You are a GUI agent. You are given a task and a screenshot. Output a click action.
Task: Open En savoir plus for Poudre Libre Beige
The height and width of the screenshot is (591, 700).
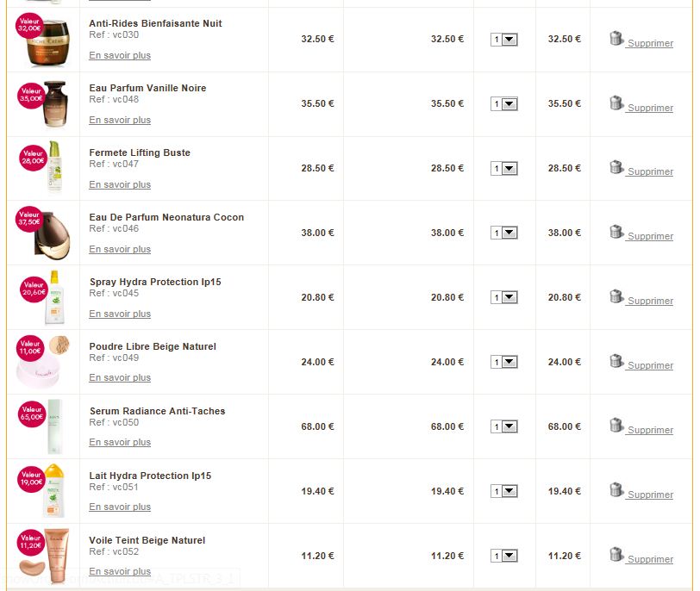(120, 377)
